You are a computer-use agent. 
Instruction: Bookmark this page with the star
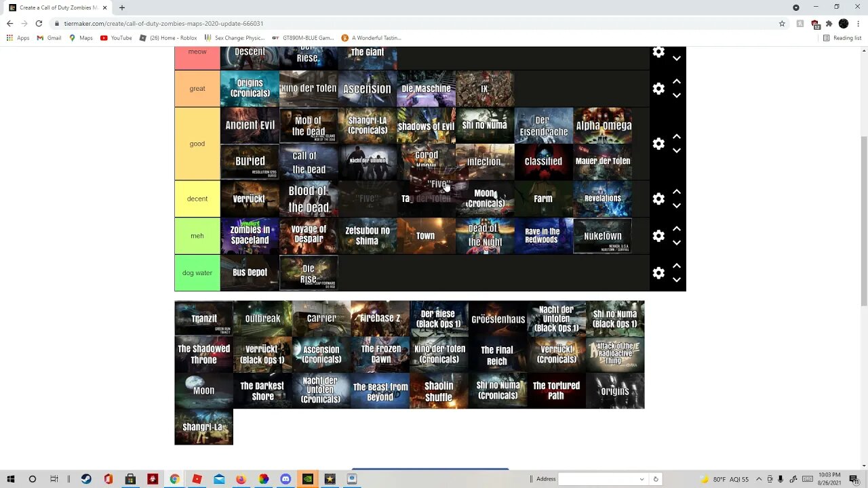pos(782,23)
